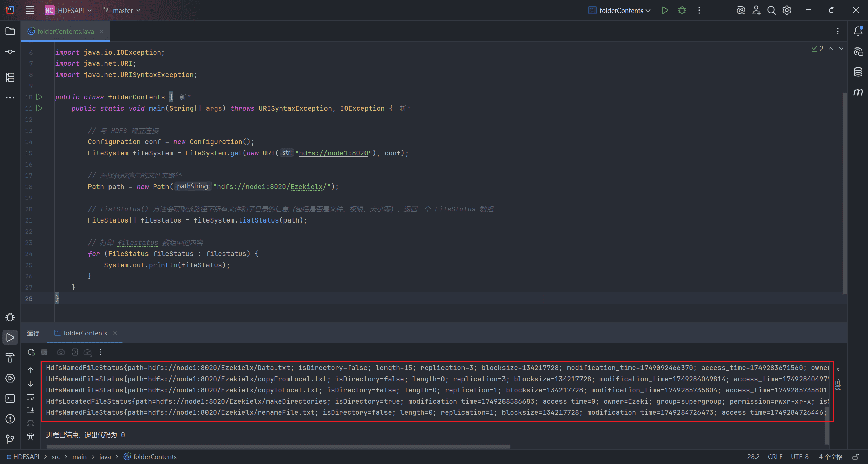This screenshot has height=464, width=868.
Task: Open the Maven tool window
Action: pos(858,92)
